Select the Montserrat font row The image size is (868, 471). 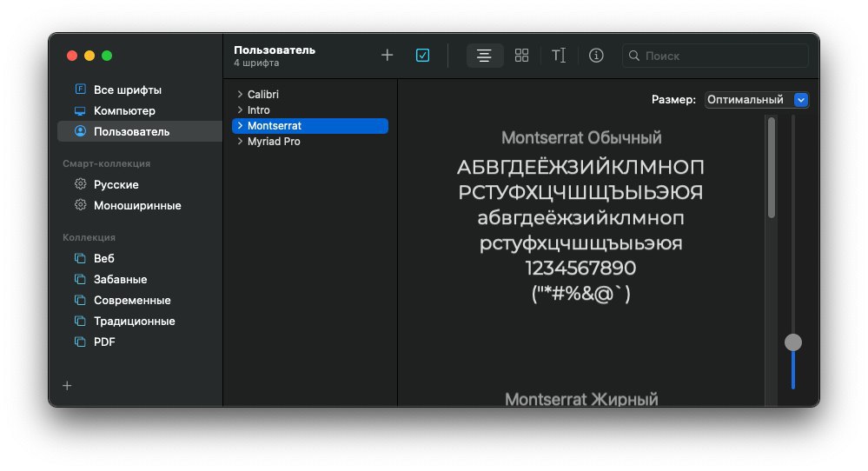pyautogui.click(x=310, y=126)
